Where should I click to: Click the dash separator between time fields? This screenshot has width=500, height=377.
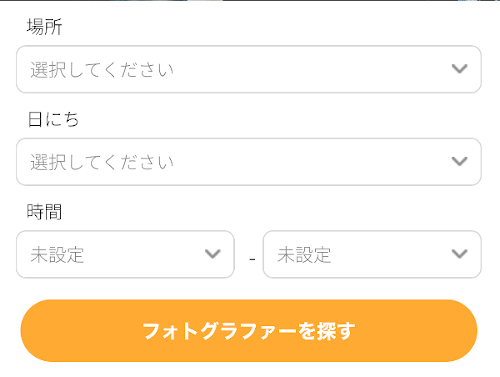click(x=252, y=259)
